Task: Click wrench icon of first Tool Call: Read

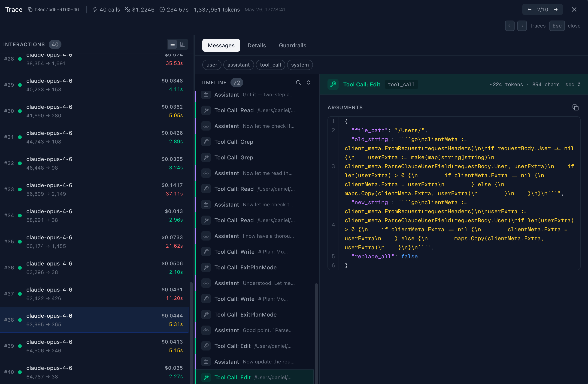Action: tap(206, 110)
